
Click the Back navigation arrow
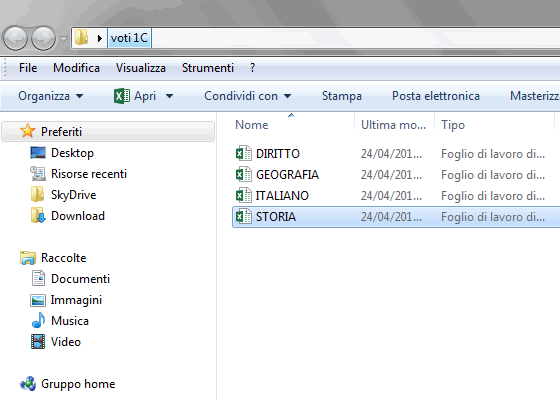pos(15,38)
